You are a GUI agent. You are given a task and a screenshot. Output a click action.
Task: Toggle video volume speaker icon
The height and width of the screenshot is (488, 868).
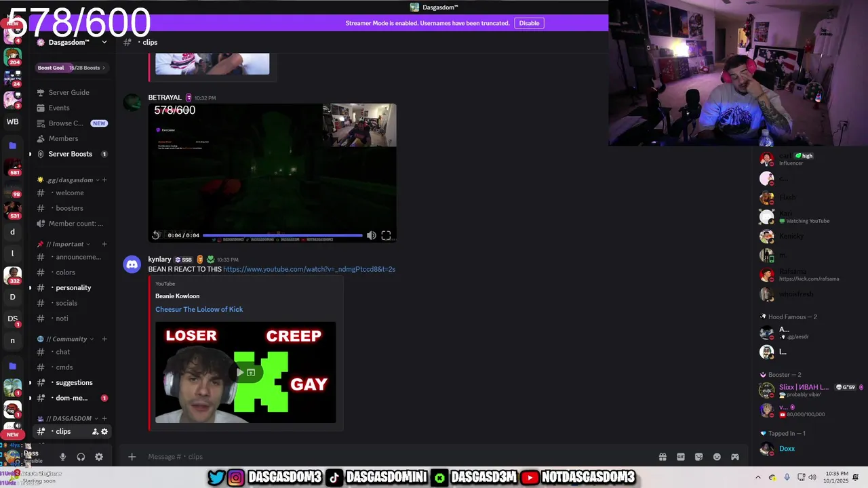(x=371, y=235)
